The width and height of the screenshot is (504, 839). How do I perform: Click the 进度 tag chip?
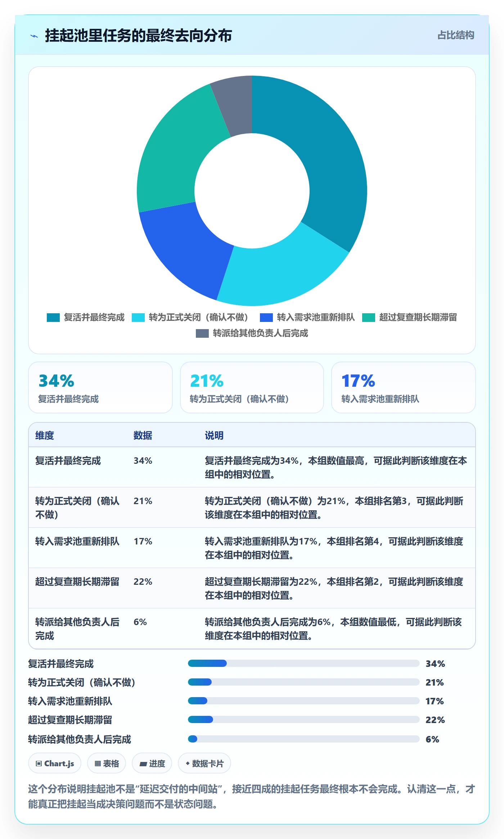[152, 763]
